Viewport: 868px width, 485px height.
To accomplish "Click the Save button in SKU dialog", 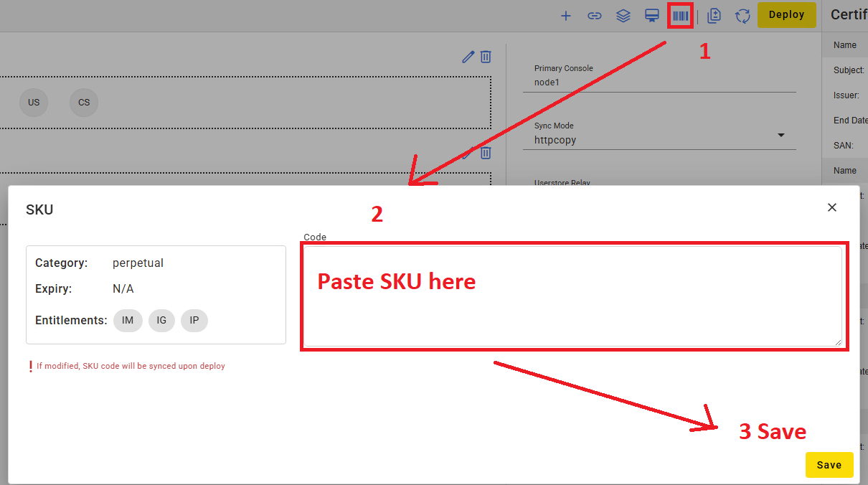I will point(829,465).
